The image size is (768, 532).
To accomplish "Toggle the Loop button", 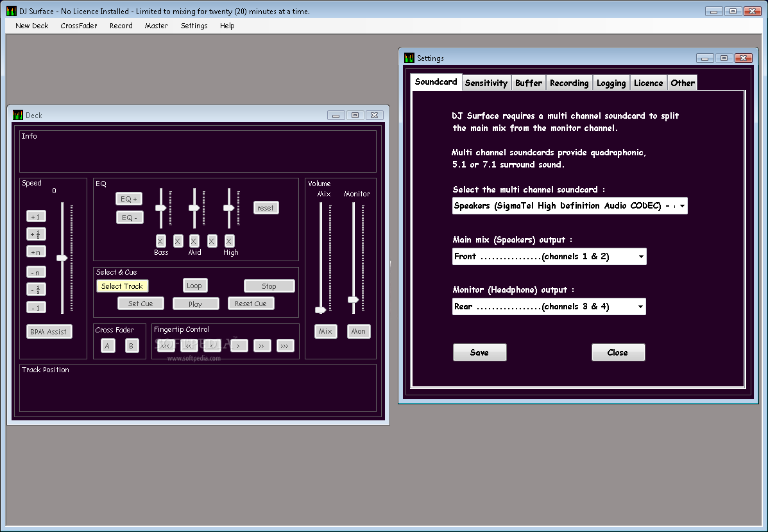I will click(194, 286).
